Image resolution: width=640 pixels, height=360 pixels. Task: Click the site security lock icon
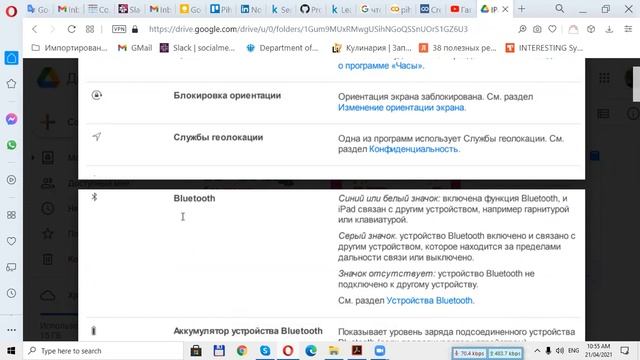click(x=135, y=29)
